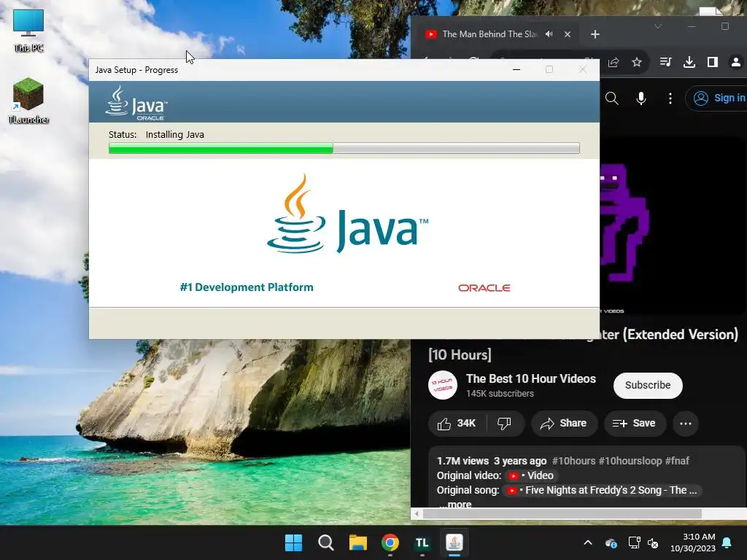The height and width of the screenshot is (560, 747).
Task: Select the Man Behind The Slaughter tab
Action: pyautogui.click(x=489, y=34)
